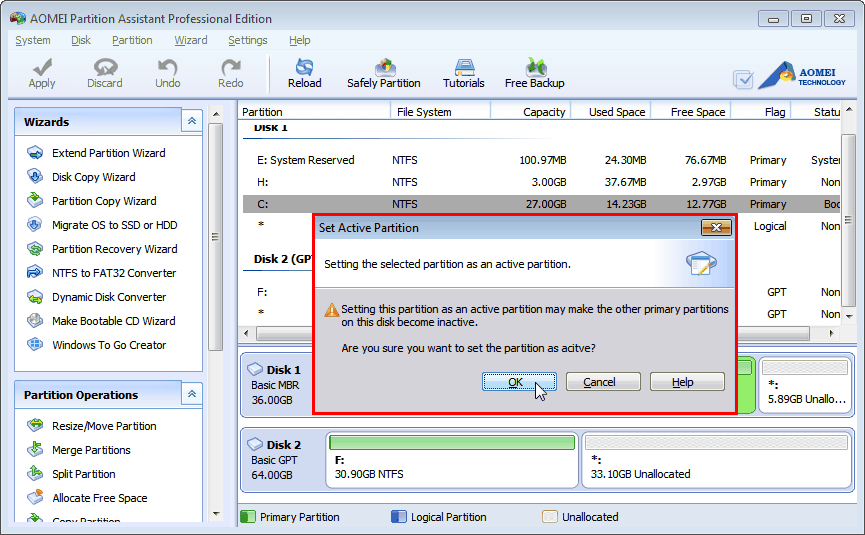
Task: Open the Settings menu
Action: point(248,40)
